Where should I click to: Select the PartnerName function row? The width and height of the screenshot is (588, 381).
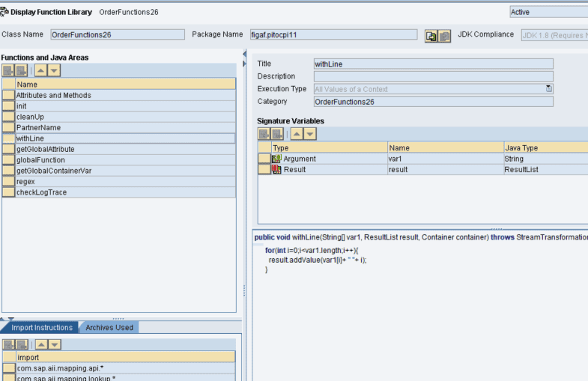pos(125,127)
